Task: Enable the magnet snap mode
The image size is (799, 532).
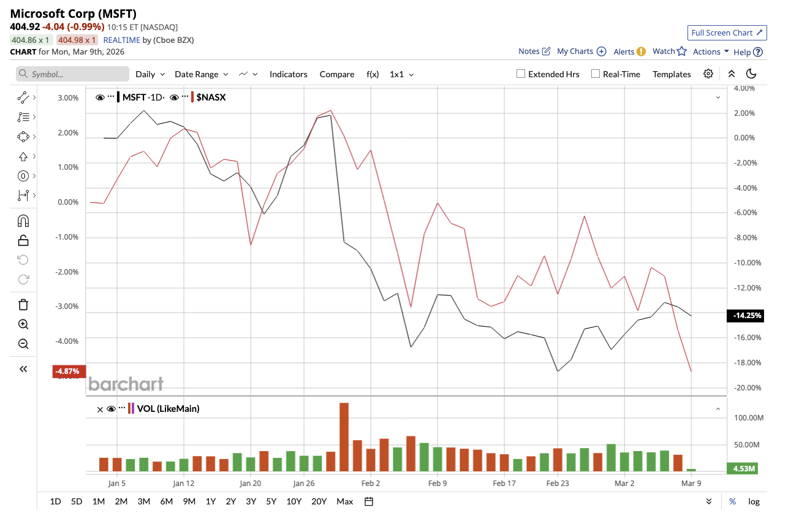Action: [23, 221]
